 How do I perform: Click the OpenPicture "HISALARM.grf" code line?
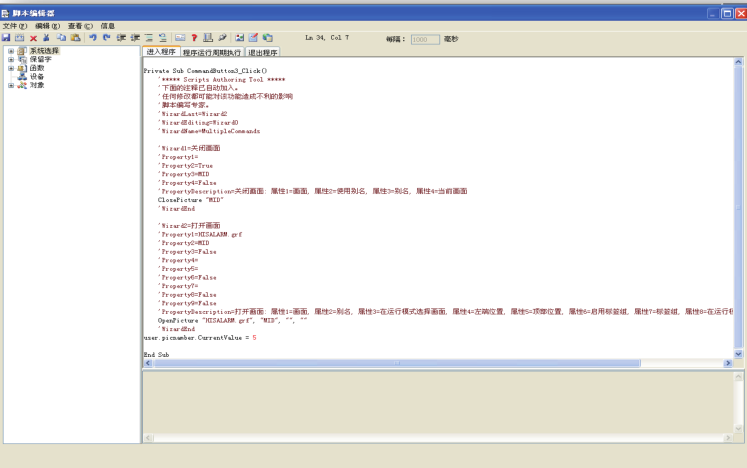click(232, 321)
